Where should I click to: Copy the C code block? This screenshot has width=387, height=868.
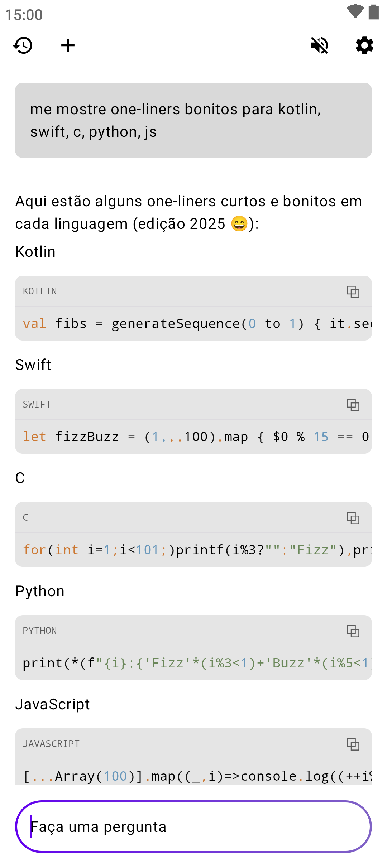point(353,518)
